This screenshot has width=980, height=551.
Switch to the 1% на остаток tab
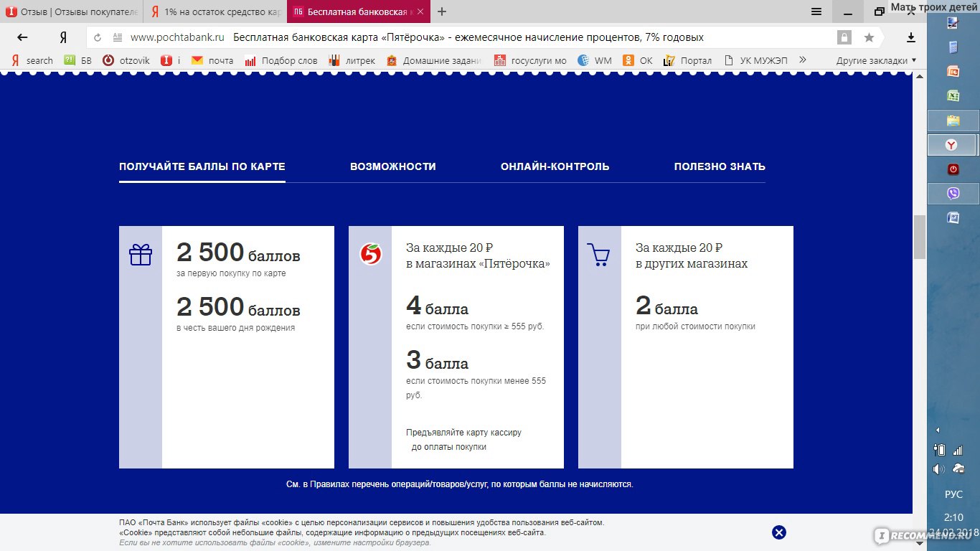(x=215, y=11)
